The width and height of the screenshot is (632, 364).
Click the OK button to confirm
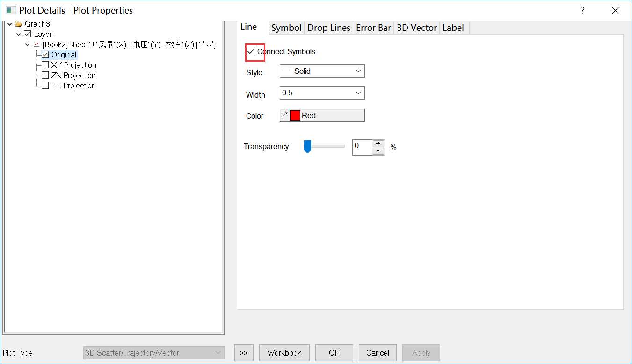coord(334,353)
